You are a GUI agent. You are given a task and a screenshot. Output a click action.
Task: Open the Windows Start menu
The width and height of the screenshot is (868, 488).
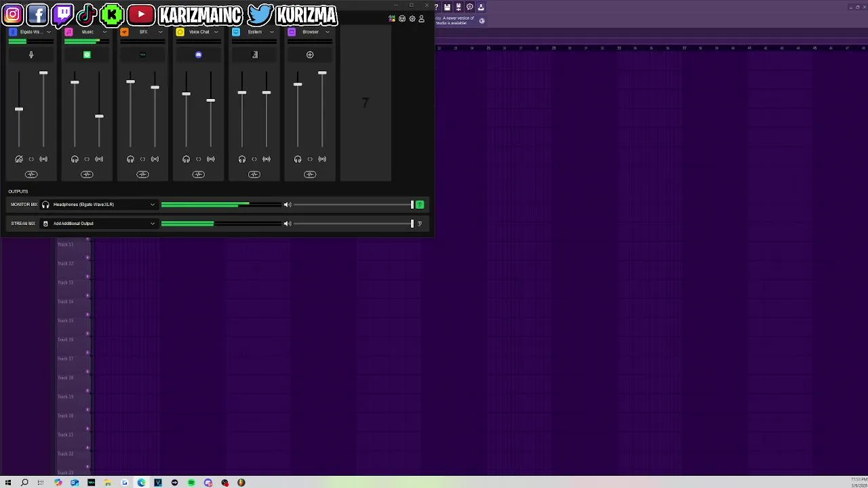click(8, 483)
